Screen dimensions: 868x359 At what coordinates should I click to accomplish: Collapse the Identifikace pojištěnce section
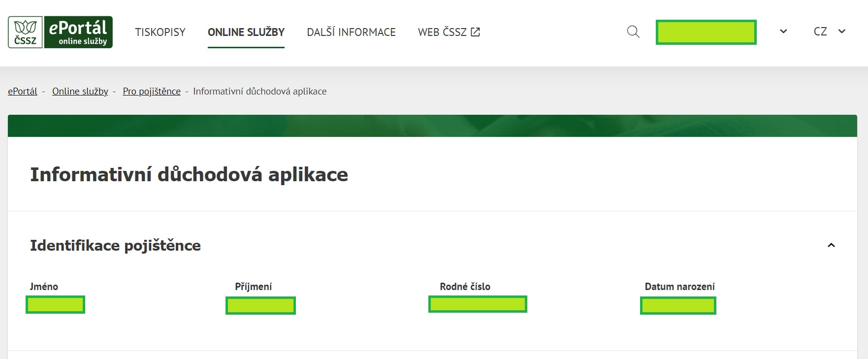831,245
